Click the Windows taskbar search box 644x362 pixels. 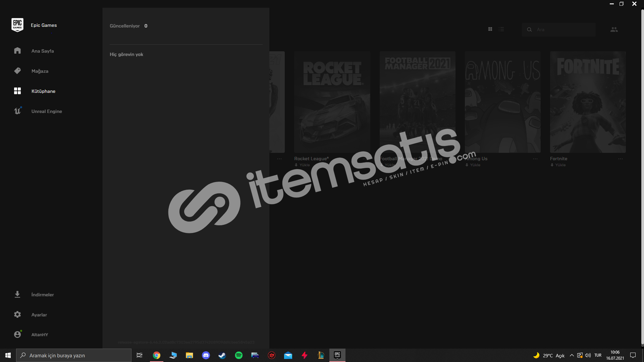click(74, 355)
